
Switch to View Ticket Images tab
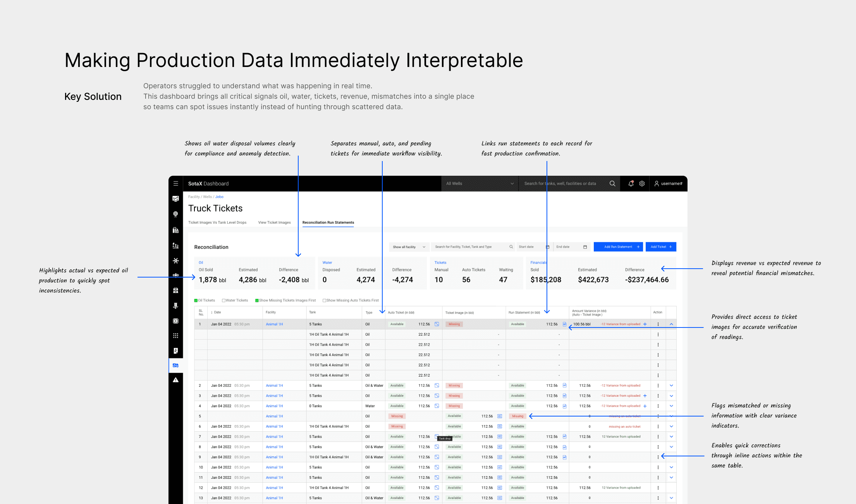pyautogui.click(x=274, y=223)
